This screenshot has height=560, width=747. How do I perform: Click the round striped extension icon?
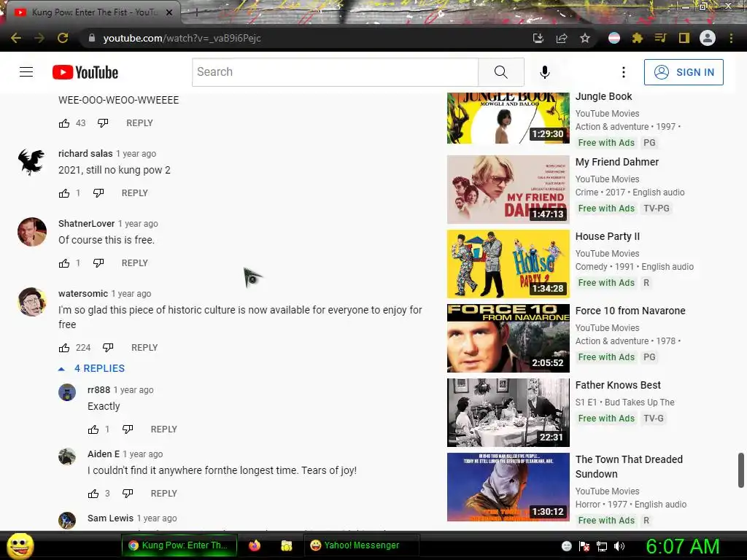coord(614,38)
